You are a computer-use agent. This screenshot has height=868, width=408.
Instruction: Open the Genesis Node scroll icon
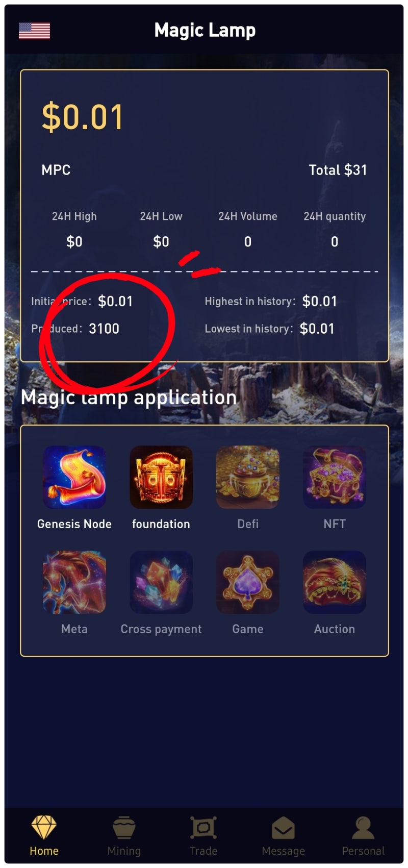(x=74, y=477)
